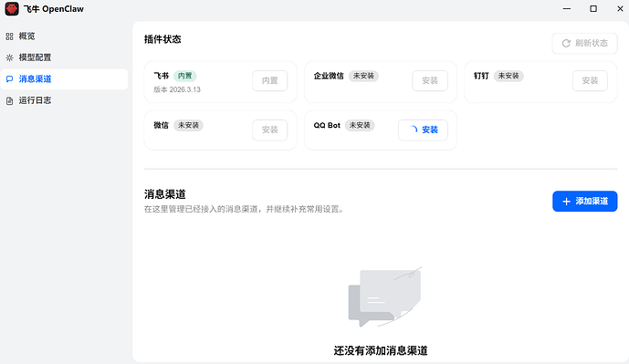Click the 刷新状态 refresh button

pyautogui.click(x=584, y=43)
